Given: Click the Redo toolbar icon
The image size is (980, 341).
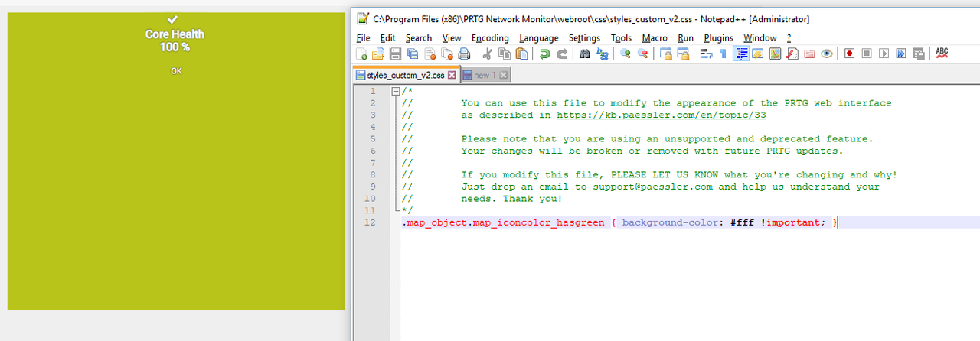Looking at the screenshot, I should 561,54.
